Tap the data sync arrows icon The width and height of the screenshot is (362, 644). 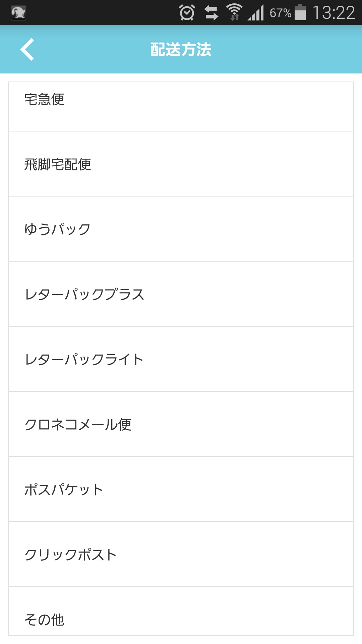211,13
